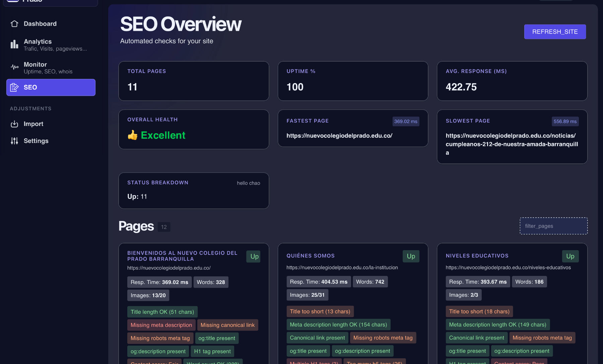Image resolution: width=603 pixels, height=364 pixels.
Task: Open the Analytics section
Action: pyautogui.click(x=51, y=45)
